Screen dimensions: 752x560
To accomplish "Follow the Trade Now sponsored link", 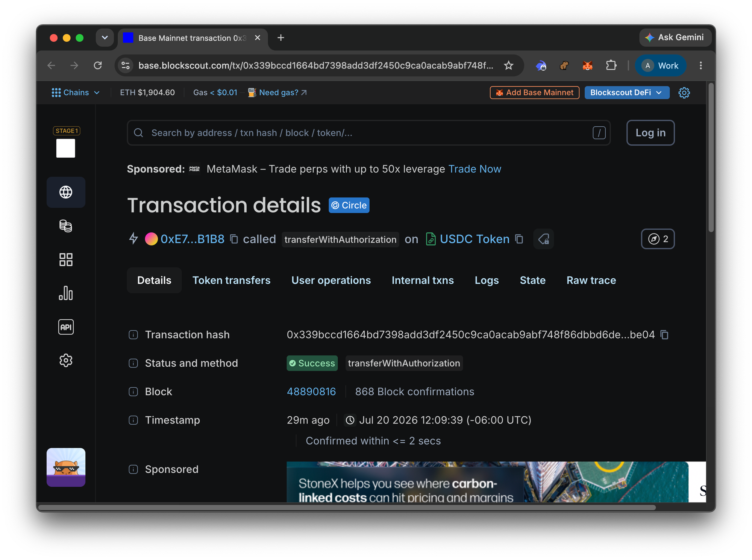I will [475, 169].
